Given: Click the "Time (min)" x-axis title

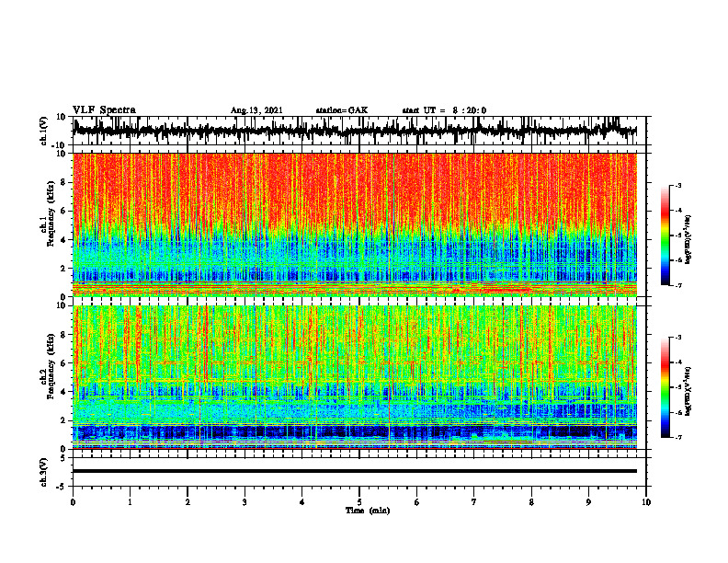Looking at the screenshot, I should point(368,511).
